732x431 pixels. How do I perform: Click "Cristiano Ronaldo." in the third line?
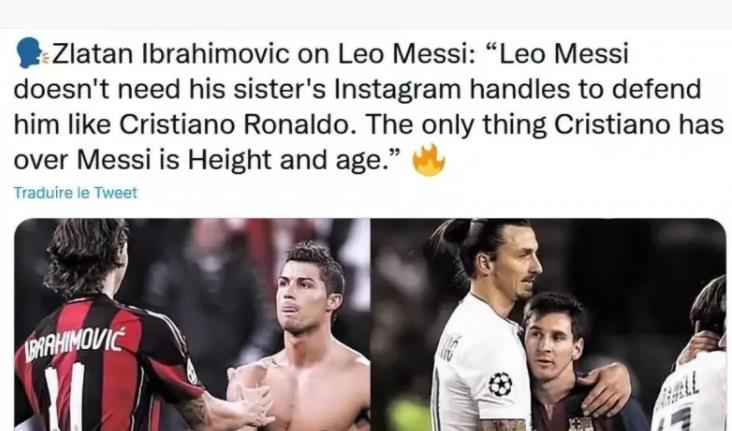point(235,125)
